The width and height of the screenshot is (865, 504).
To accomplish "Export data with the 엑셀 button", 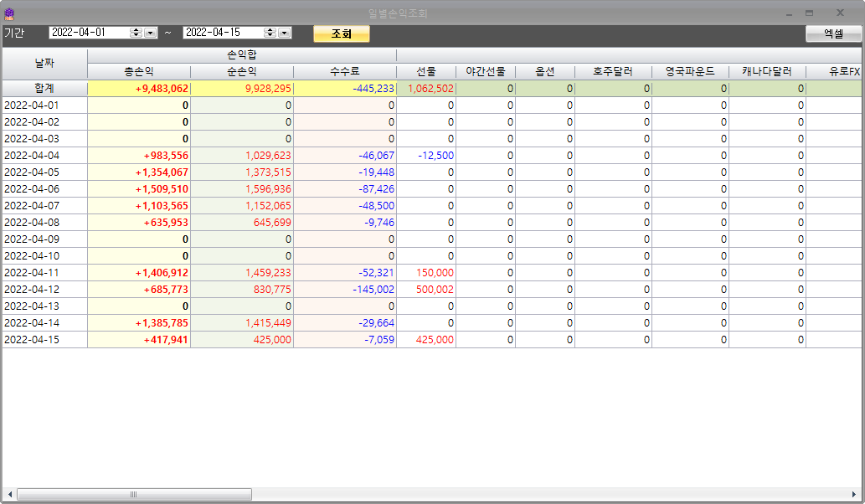I will pyautogui.click(x=833, y=33).
